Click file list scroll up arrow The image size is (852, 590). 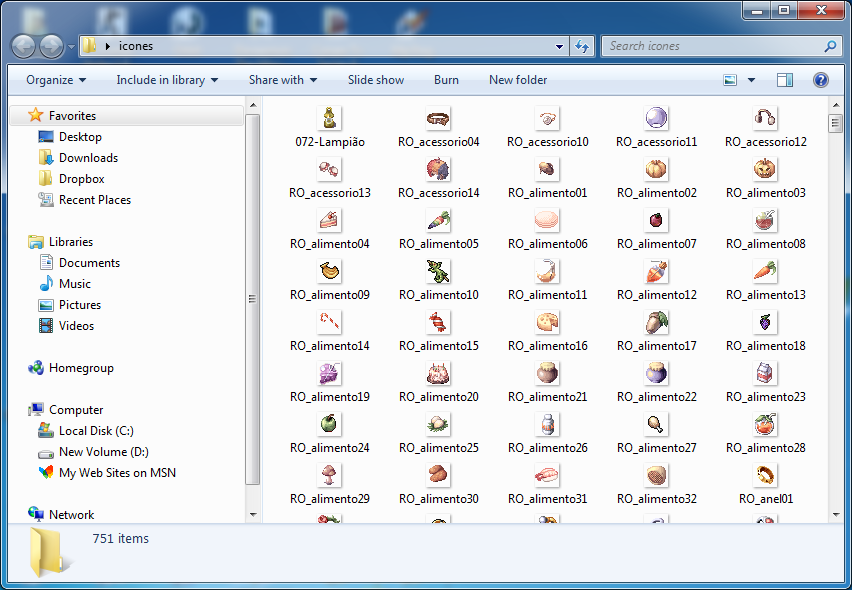836,105
